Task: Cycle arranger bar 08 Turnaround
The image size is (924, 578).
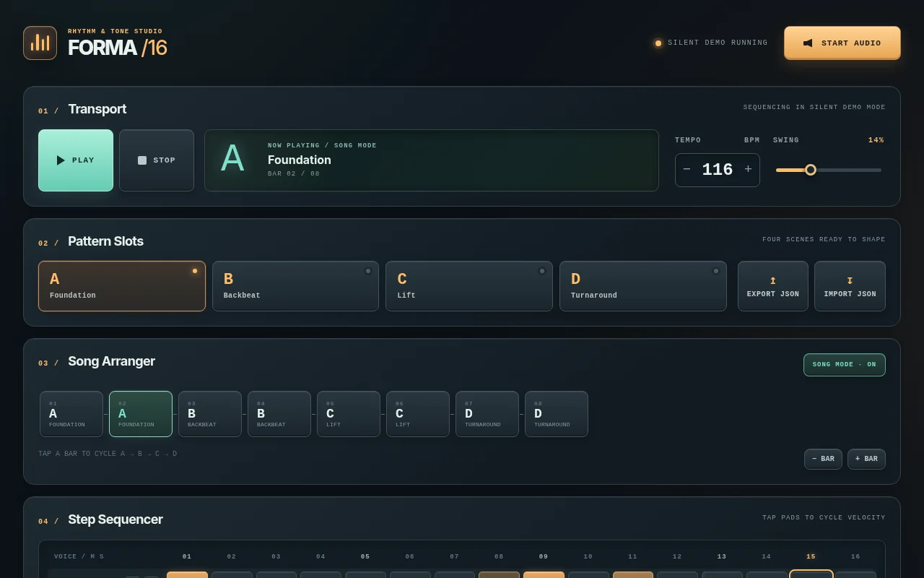Action: click(x=557, y=414)
